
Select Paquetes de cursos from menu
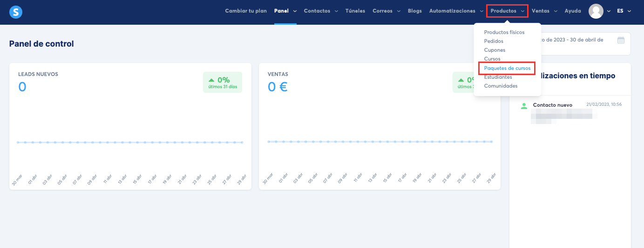[507, 68]
